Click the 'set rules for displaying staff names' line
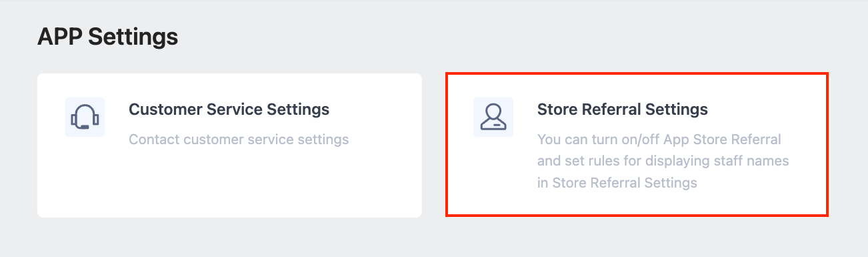The image size is (868, 257). point(663,161)
